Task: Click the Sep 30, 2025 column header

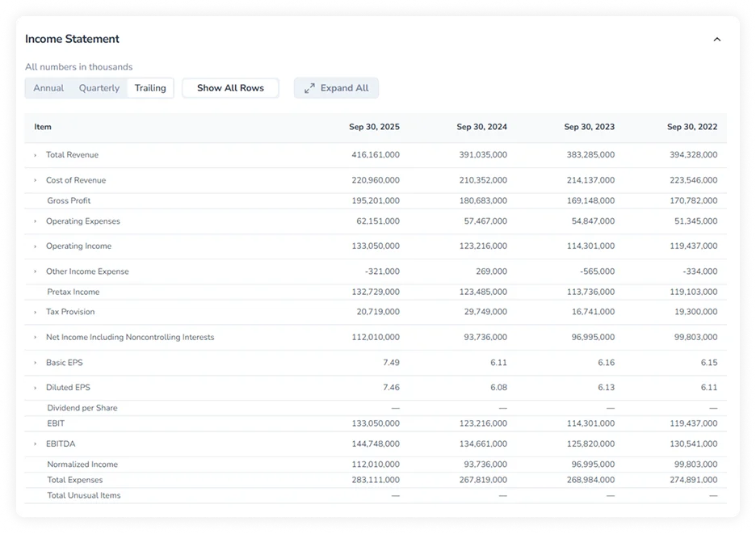Action: point(374,127)
